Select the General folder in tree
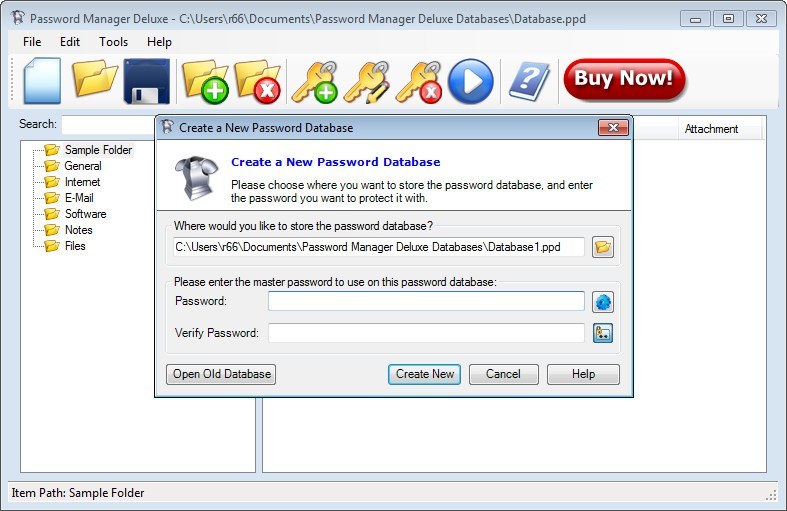 point(83,166)
